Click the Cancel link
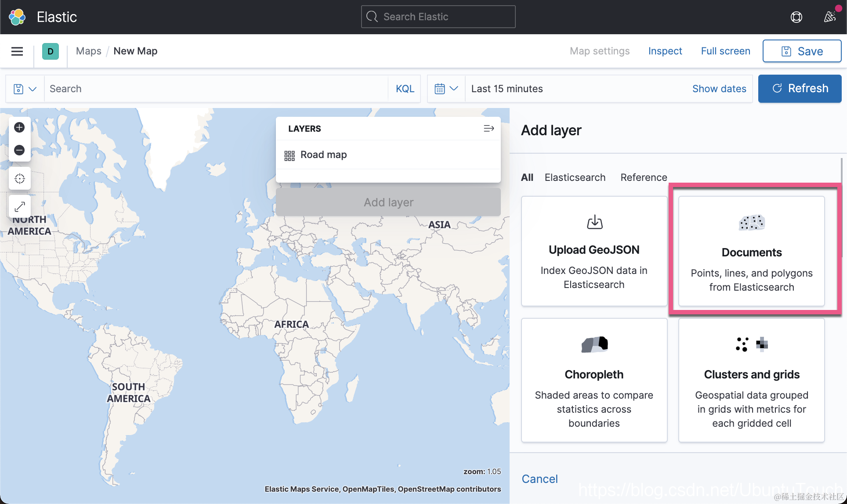847x504 pixels. (539, 479)
